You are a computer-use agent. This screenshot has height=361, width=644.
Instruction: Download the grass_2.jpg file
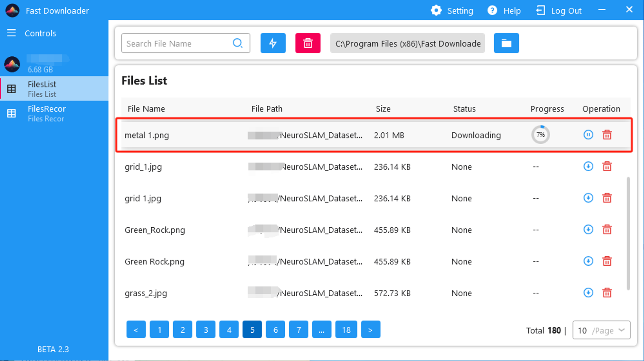(588, 293)
